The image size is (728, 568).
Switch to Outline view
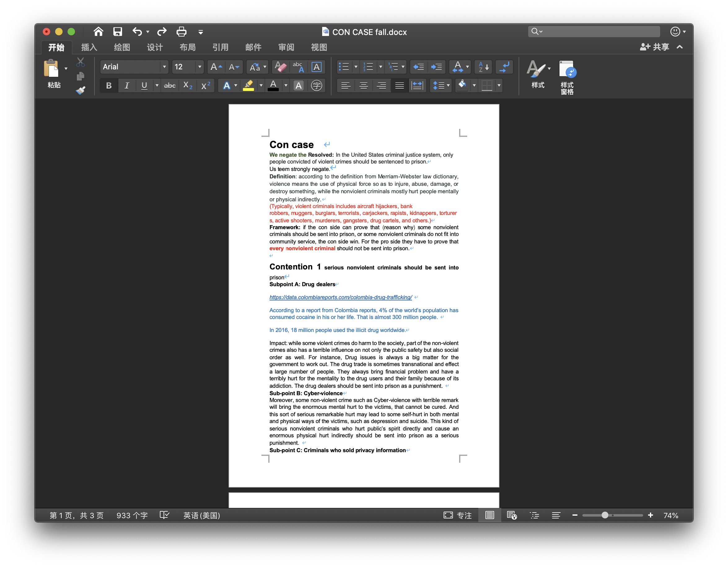tap(534, 515)
